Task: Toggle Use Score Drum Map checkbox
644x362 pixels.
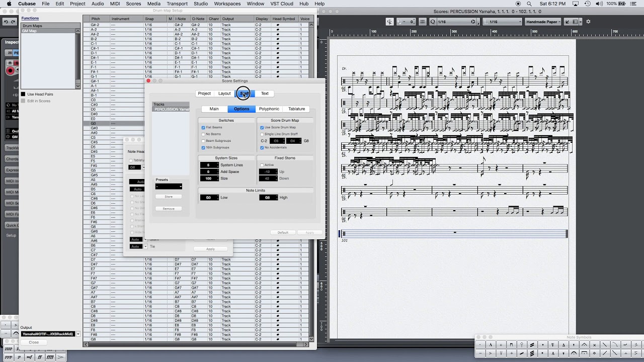Action: [x=262, y=128]
